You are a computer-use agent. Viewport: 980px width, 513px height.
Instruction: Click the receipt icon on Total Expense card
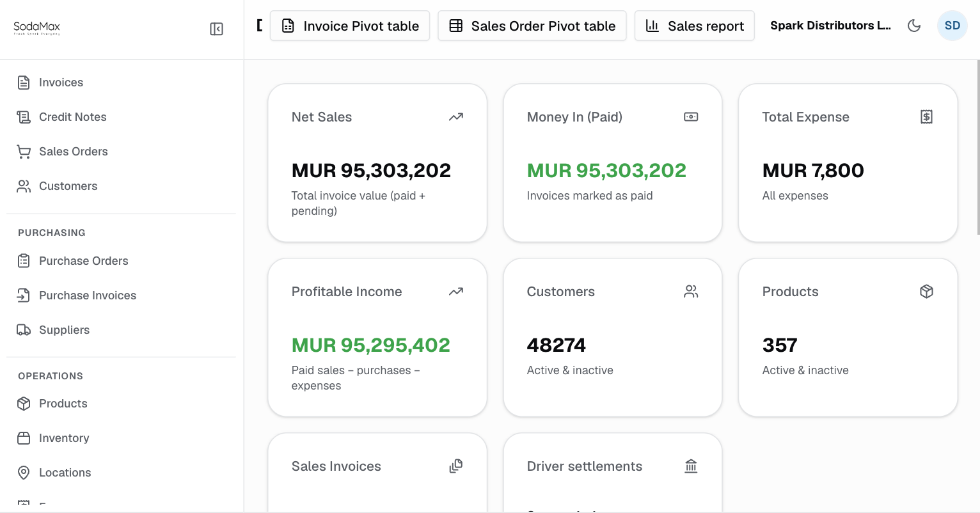point(926,117)
